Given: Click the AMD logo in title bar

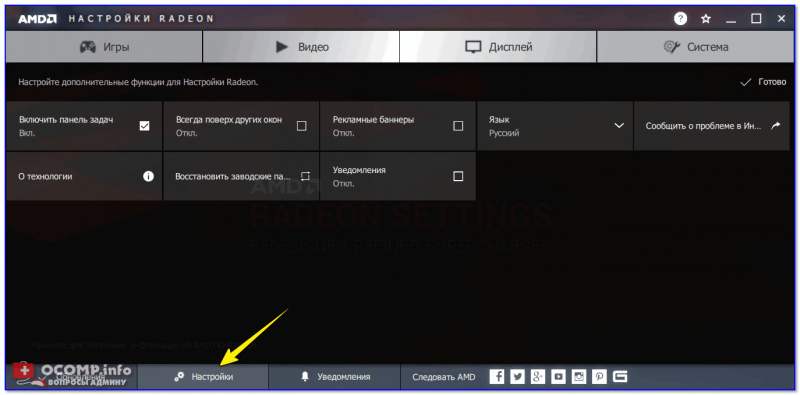Looking at the screenshot, I should point(37,19).
